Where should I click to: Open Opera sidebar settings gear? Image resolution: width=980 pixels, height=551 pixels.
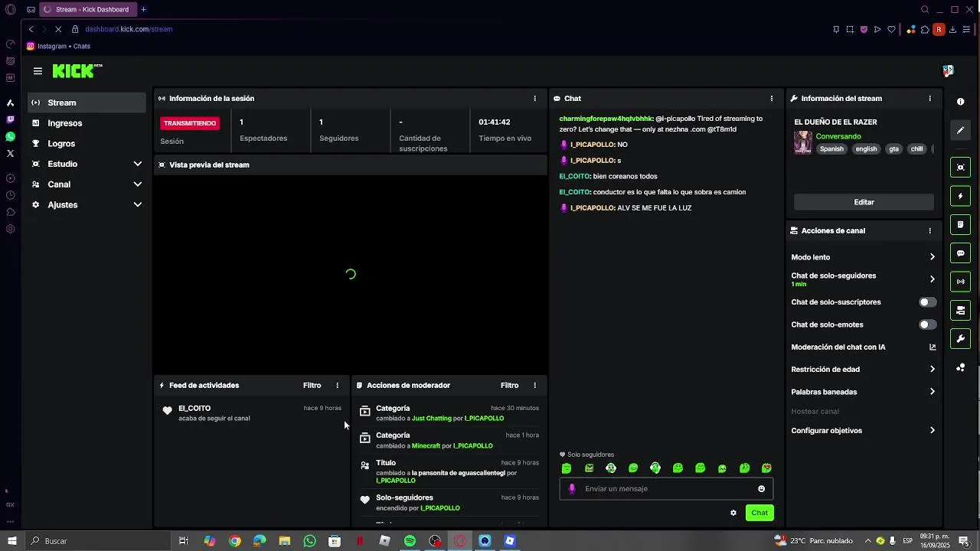click(x=10, y=229)
